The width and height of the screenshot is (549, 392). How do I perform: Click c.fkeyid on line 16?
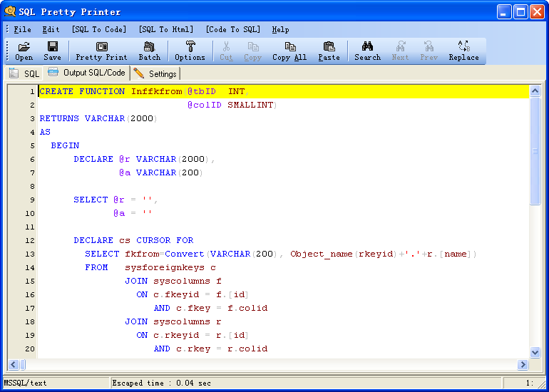(x=176, y=294)
